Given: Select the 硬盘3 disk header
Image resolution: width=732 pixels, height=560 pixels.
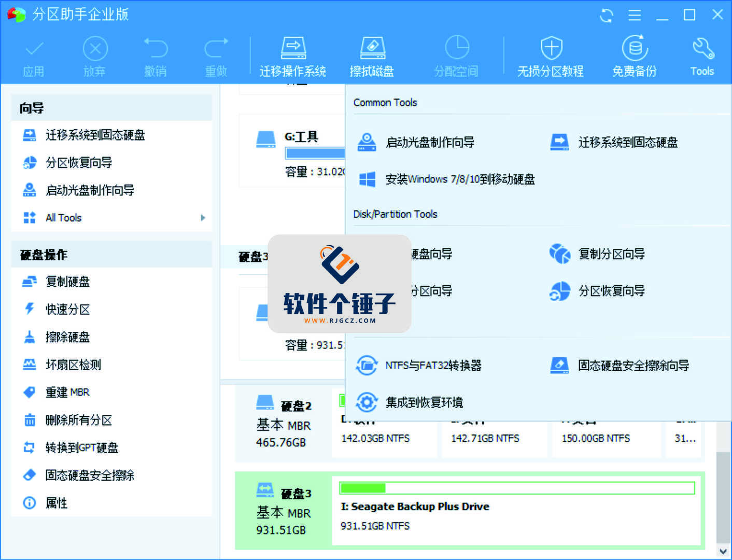Looking at the screenshot, I should click(x=284, y=512).
